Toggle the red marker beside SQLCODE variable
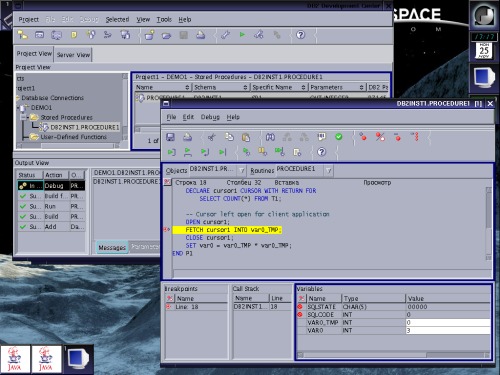 tap(300, 314)
